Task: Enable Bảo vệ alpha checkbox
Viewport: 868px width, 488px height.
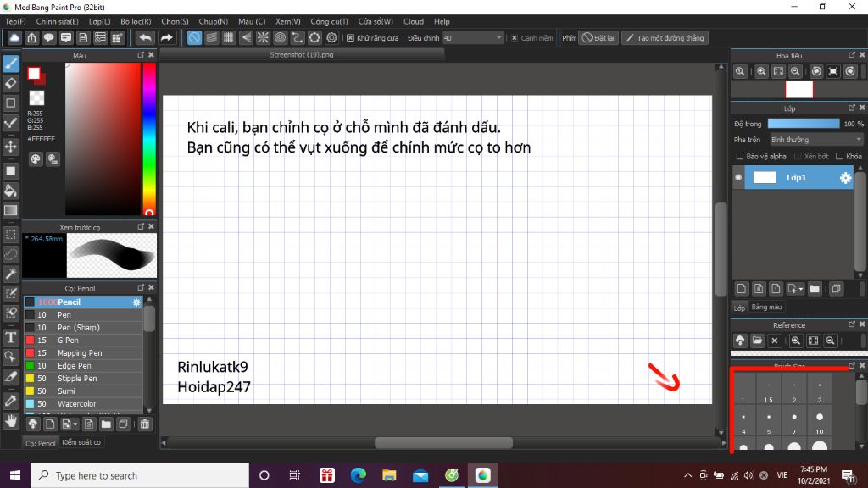Action: click(739, 157)
